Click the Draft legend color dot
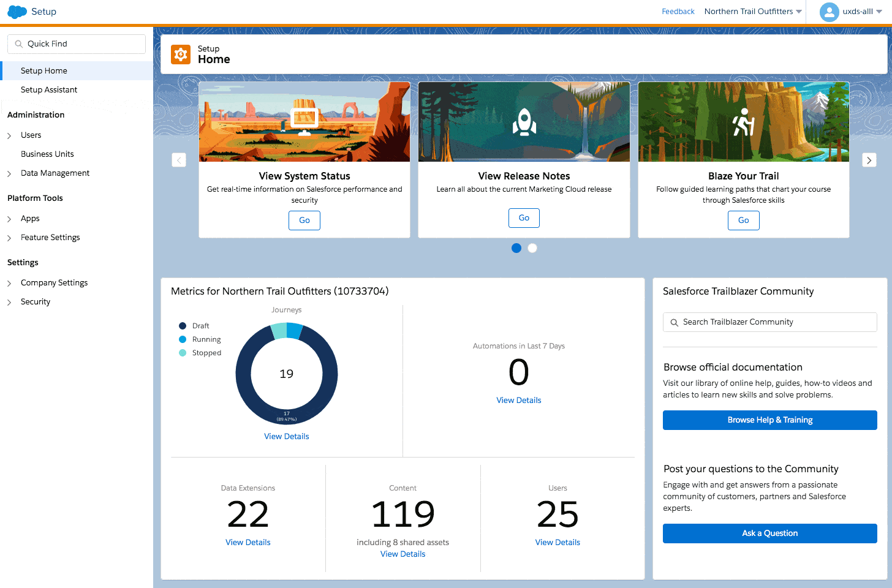Screen dimensions: 892x588 tap(183, 326)
